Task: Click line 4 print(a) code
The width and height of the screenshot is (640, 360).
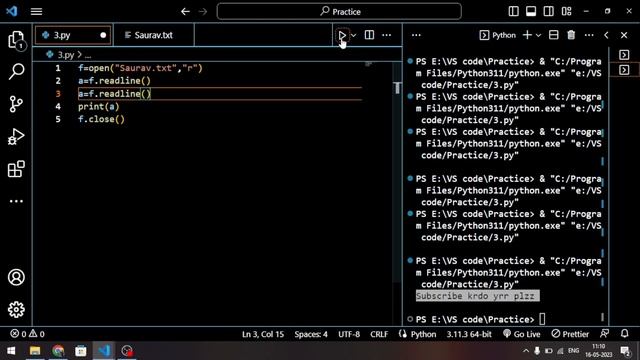Action: (99, 107)
